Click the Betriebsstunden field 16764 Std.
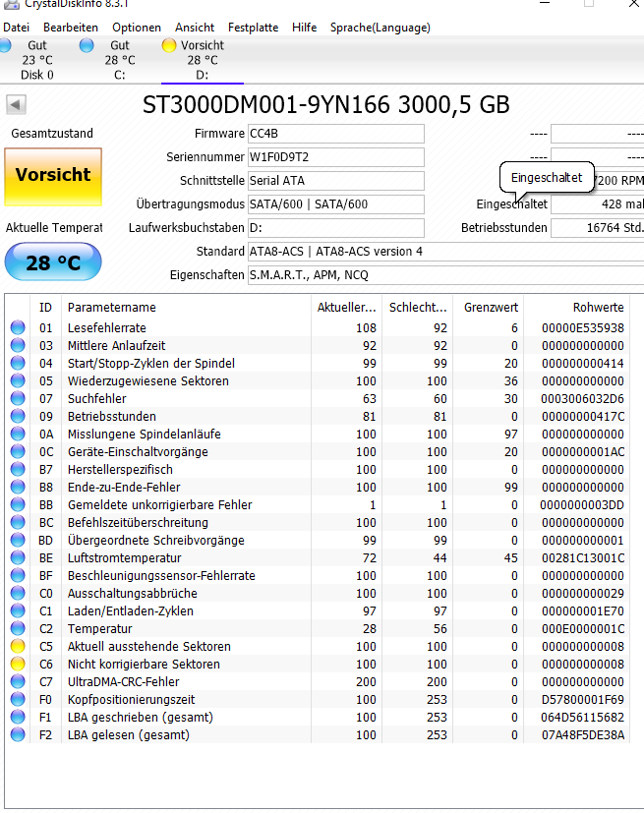The width and height of the screenshot is (644, 813). click(598, 228)
